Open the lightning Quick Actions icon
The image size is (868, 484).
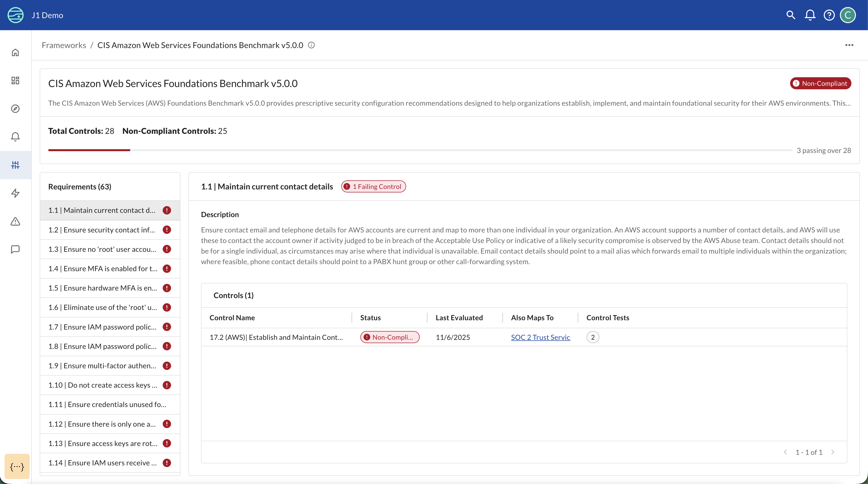coord(16,193)
